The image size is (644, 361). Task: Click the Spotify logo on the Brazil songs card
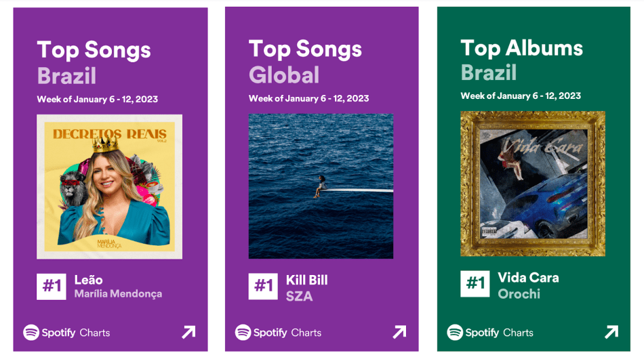[31, 333]
